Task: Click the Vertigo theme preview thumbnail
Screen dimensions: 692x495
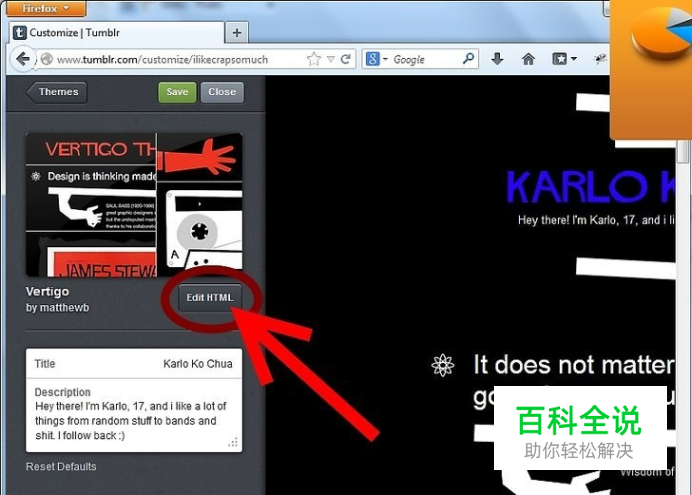Action: 134,205
